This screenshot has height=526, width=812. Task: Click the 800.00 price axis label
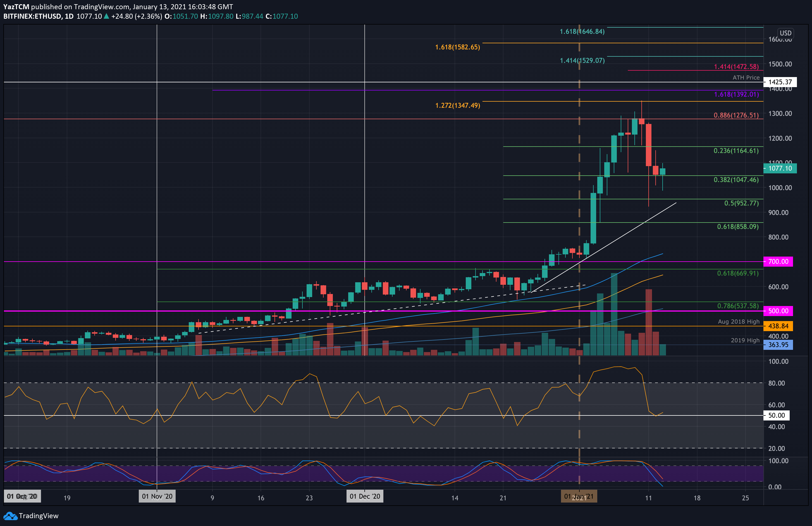778,237
